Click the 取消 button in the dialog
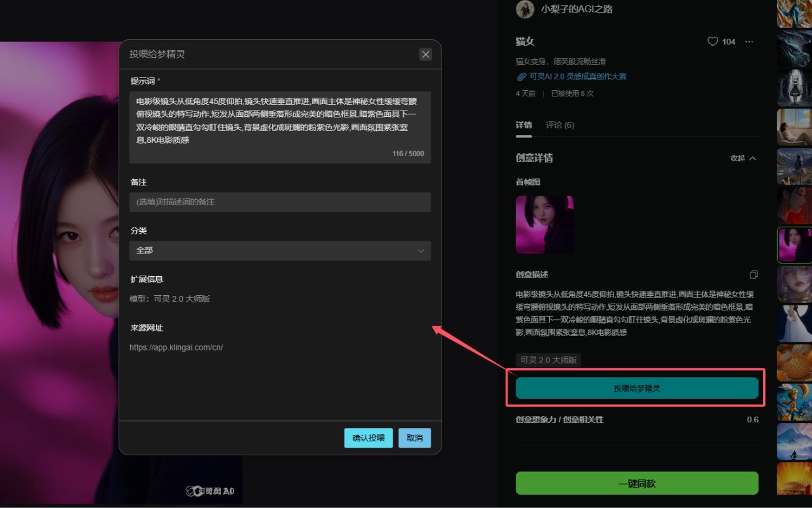Viewport: 812px width, 508px height. [x=415, y=438]
